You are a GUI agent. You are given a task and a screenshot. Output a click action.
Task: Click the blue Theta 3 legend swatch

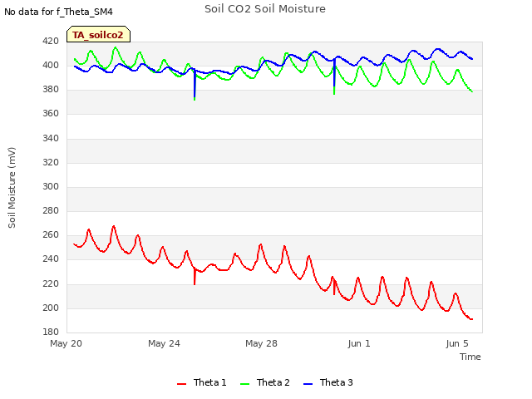(x=308, y=384)
